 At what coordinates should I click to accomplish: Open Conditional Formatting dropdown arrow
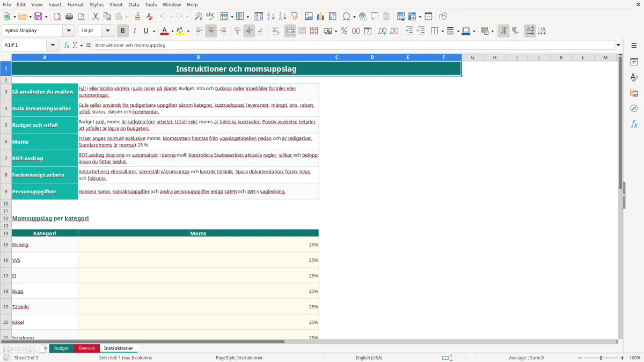(492, 31)
